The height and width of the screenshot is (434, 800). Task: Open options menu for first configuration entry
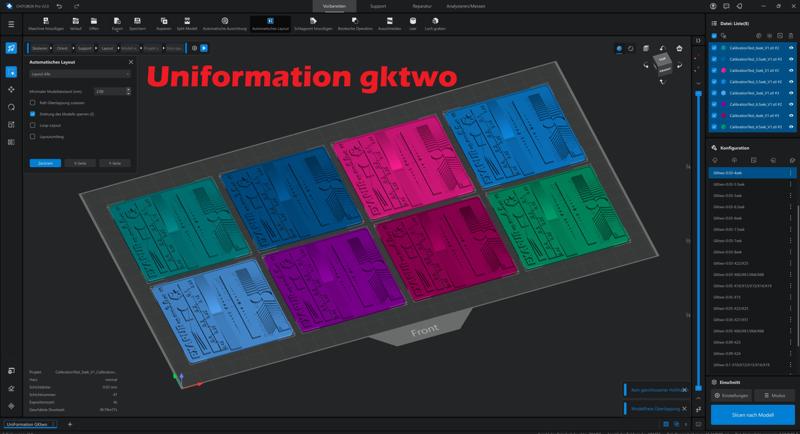pyautogui.click(x=791, y=173)
